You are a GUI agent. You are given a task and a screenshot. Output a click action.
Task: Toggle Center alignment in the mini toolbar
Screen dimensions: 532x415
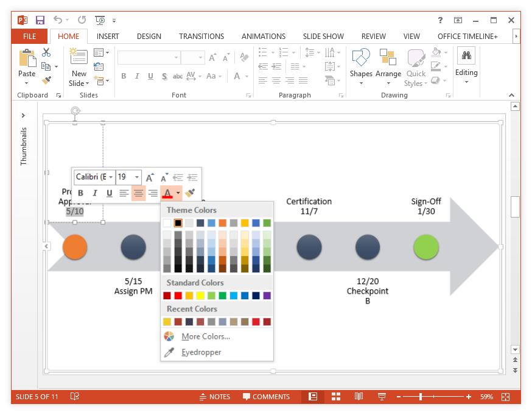(138, 193)
